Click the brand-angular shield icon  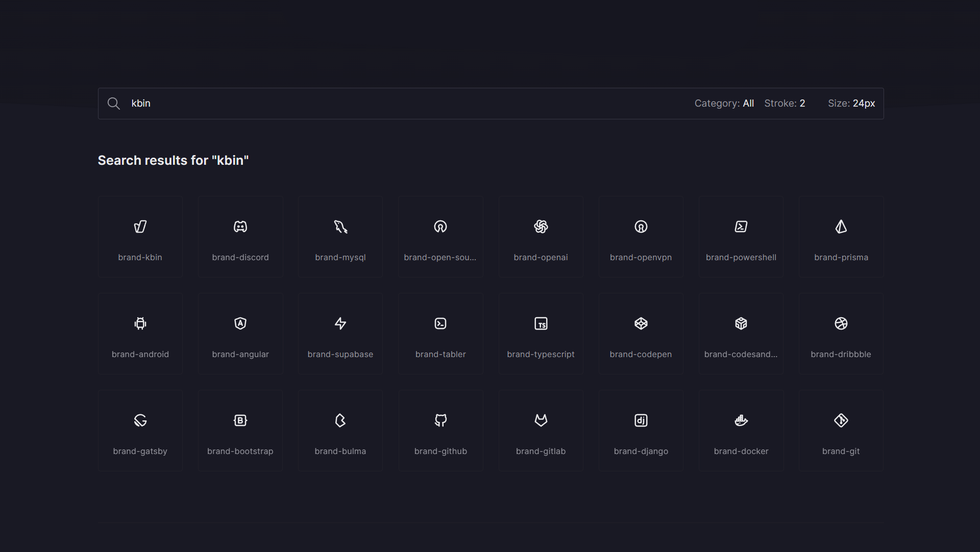click(240, 323)
